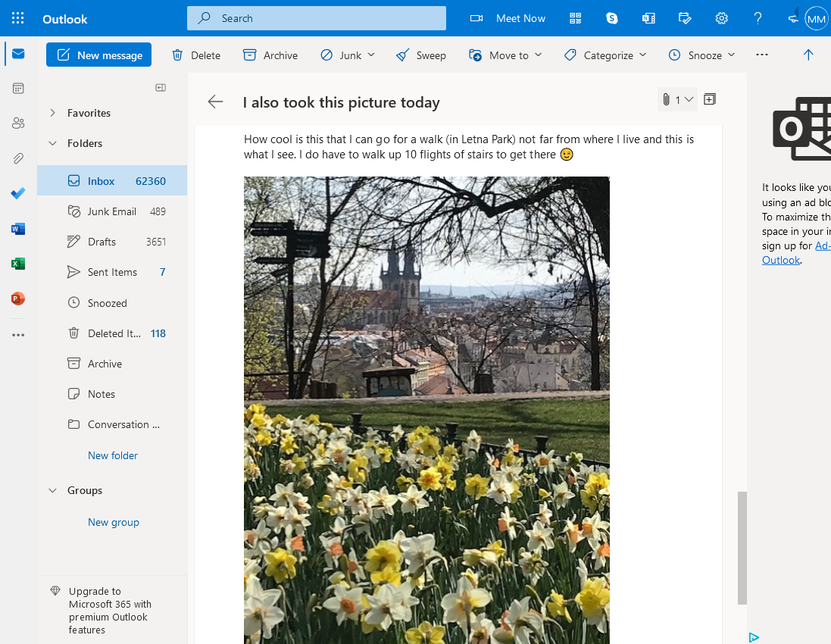Image resolution: width=831 pixels, height=644 pixels.
Task: Open the Calendar icon in left rail
Action: 18,89
